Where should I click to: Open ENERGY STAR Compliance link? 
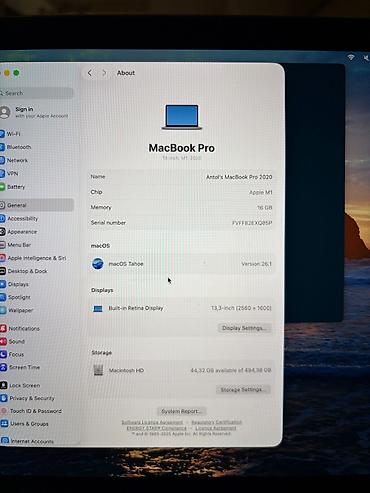click(157, 428)
